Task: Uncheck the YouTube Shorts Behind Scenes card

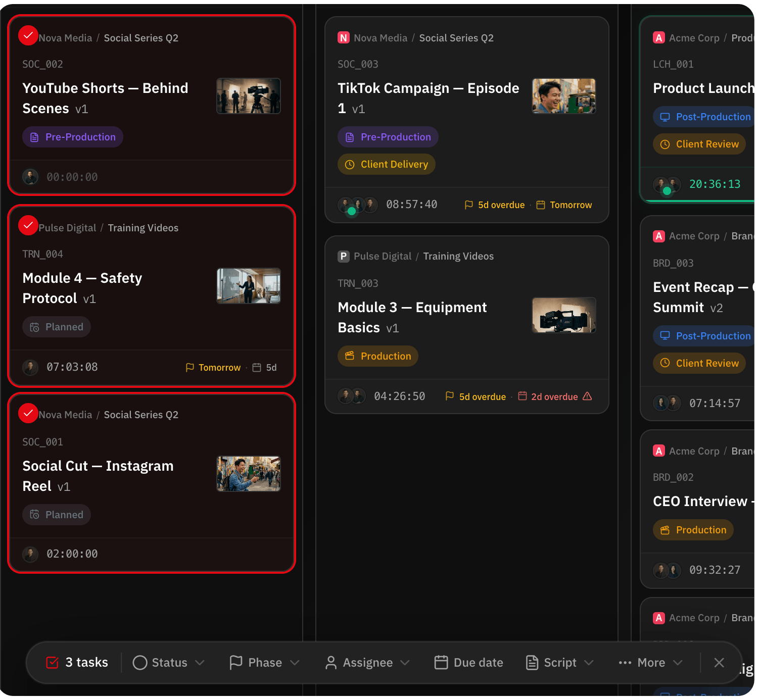Action: coord(28,35)
